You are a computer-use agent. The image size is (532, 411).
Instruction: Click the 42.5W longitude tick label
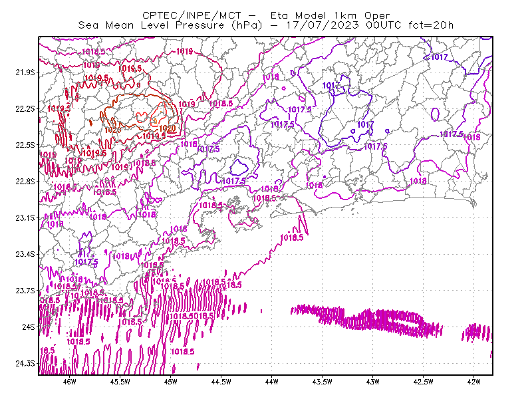(x=424, y=382)
